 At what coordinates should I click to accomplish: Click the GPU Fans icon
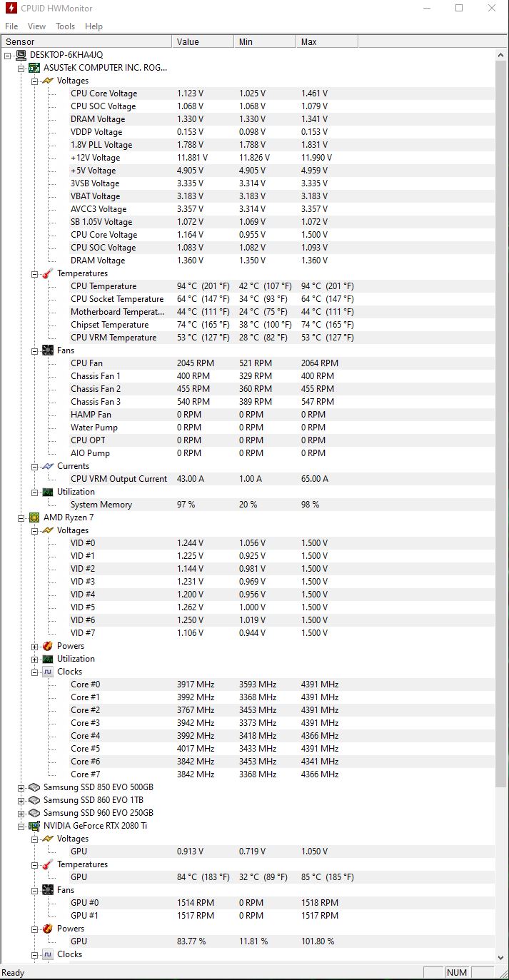click(x=48, y=890)
